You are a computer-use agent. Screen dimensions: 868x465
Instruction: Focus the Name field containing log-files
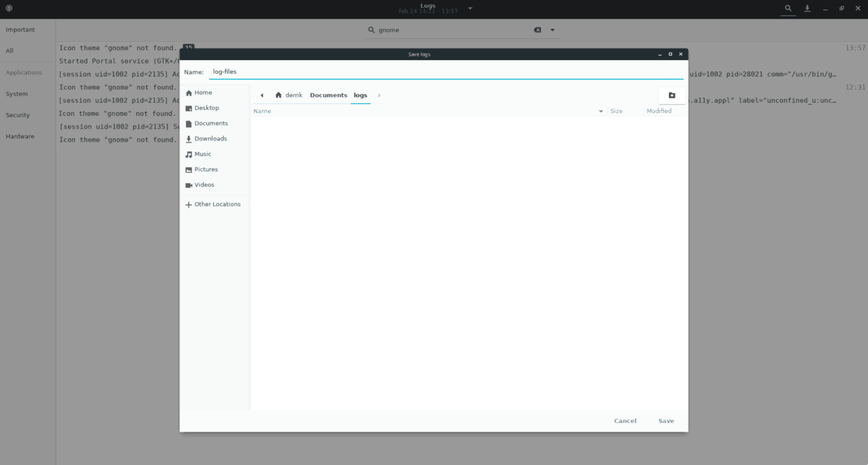tap(446, 72)
